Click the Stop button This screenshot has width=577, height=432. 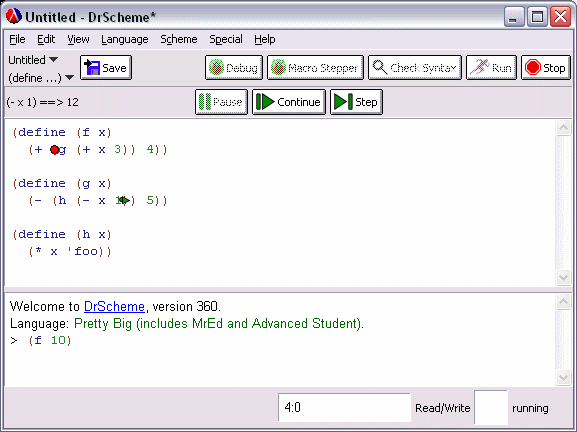point(546,68)
